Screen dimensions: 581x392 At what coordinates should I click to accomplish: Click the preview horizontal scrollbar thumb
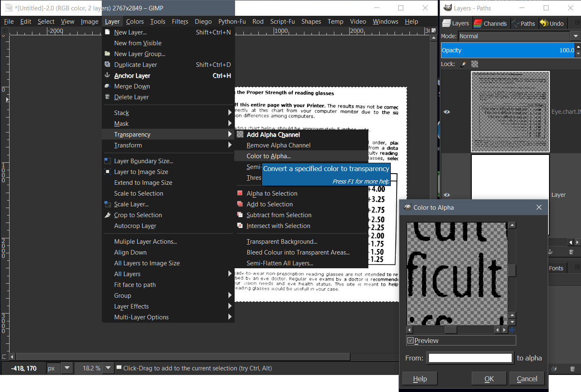[451, 330]
